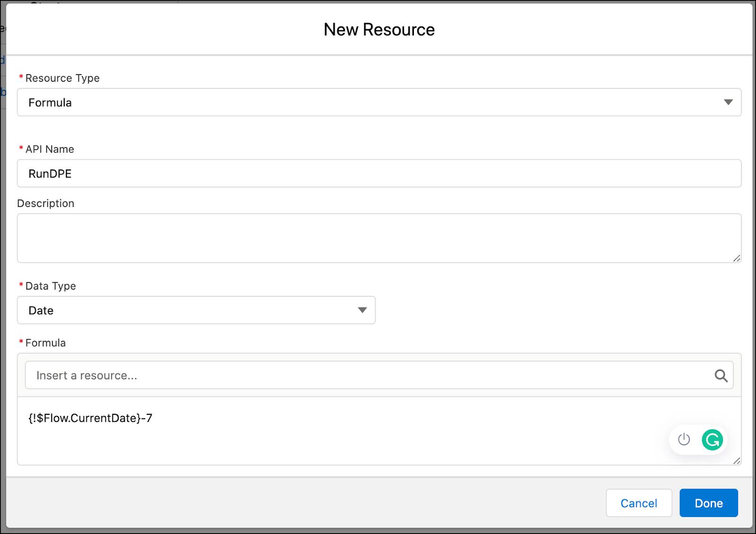Click the Resource Type dropdown chevron

pyautogui.click(x=728, y=102)
